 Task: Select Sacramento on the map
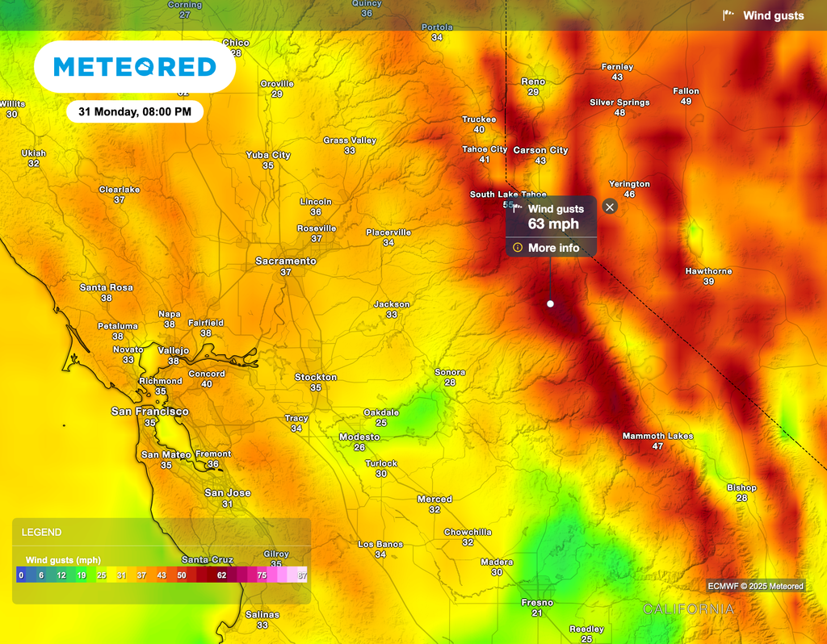pyautogui.click(x=284, y=261)
